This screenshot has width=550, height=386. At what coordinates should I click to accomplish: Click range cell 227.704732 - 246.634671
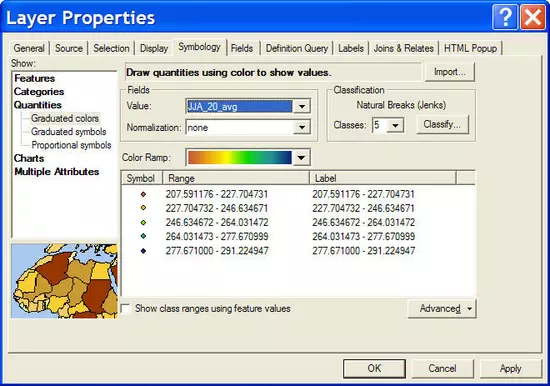click(x=217, y=208)
